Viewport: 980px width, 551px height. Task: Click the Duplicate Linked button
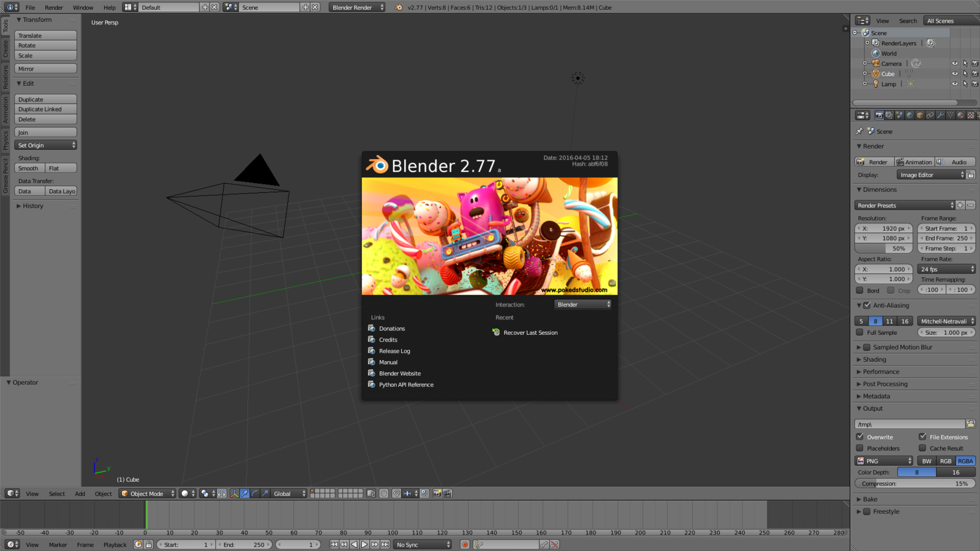tap(46, 109)
